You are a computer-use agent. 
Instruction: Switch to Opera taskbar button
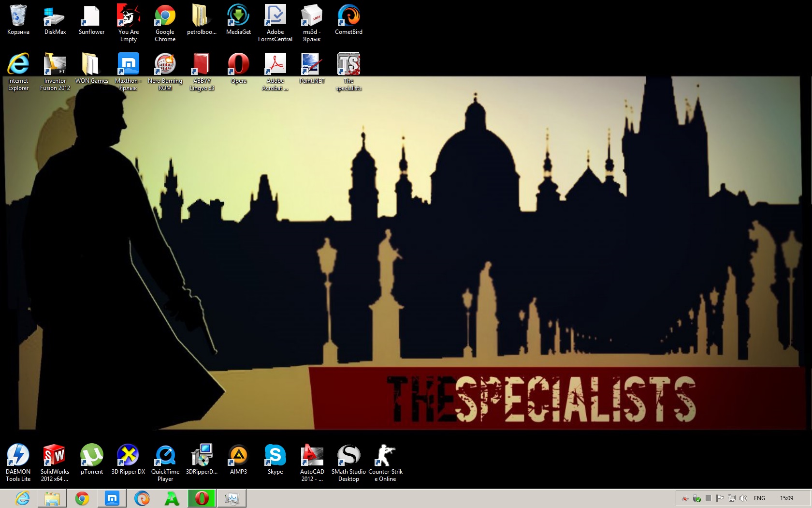click(x=202, y=498)
